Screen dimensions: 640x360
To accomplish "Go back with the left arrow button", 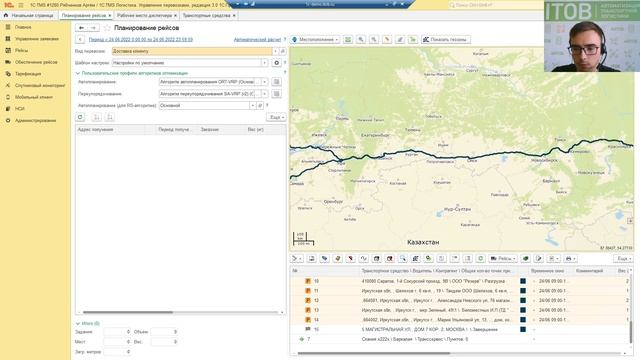I will [x=81, y=28].
